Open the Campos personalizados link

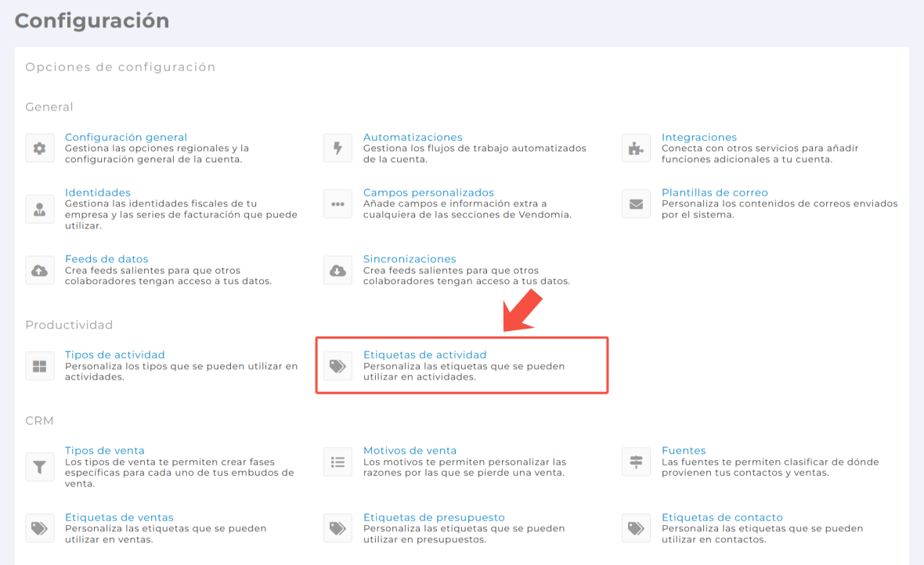point(428,193)
